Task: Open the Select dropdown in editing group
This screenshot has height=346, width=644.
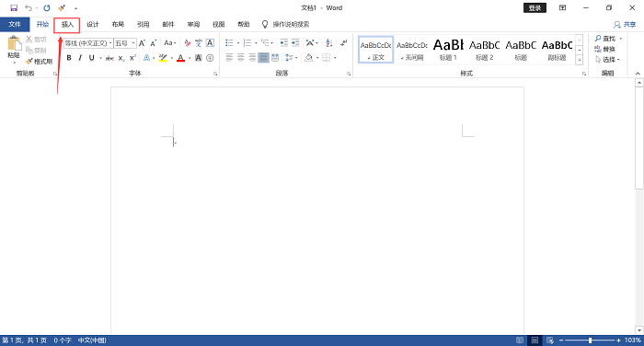Action: 607,60
